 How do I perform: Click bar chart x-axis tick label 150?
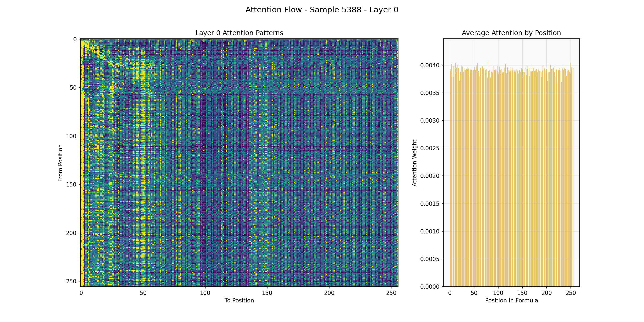click(522, 293)
